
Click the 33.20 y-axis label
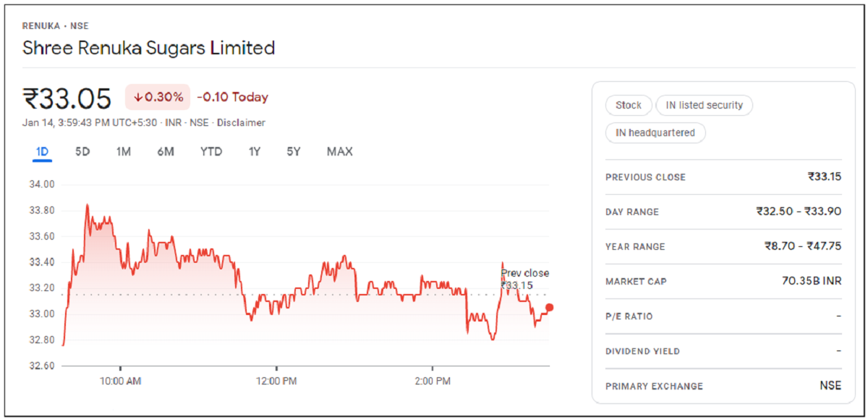tap(41, 288)
